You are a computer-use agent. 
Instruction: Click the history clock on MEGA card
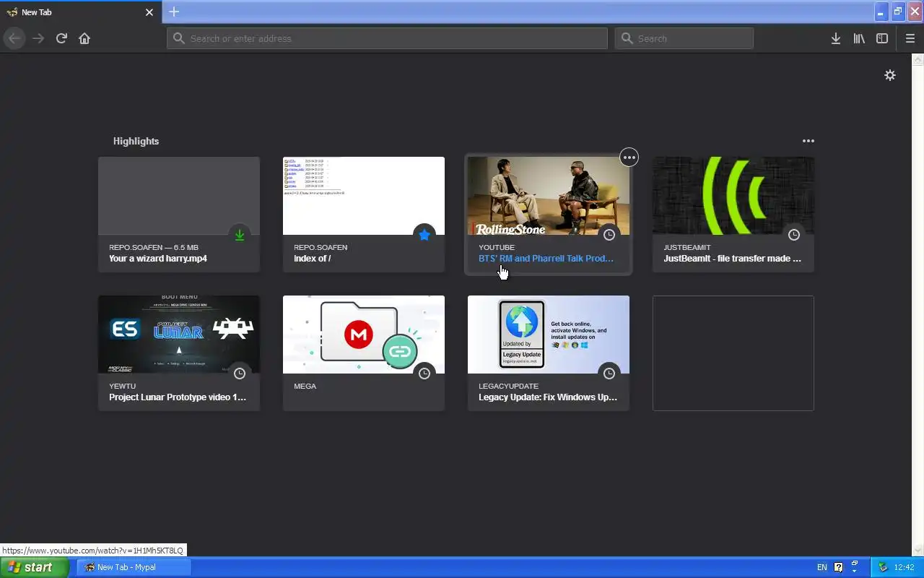pos(424,374)
